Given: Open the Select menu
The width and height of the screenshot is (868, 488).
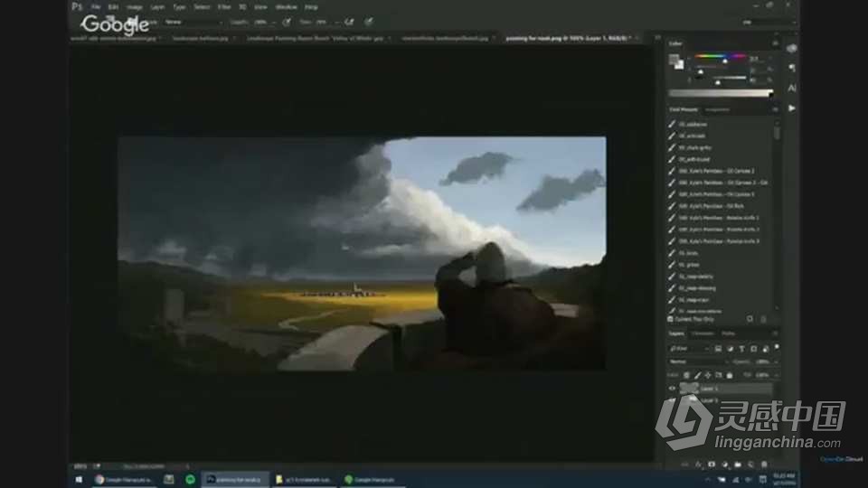Looking at the screenshot, I should click(202, 7).
